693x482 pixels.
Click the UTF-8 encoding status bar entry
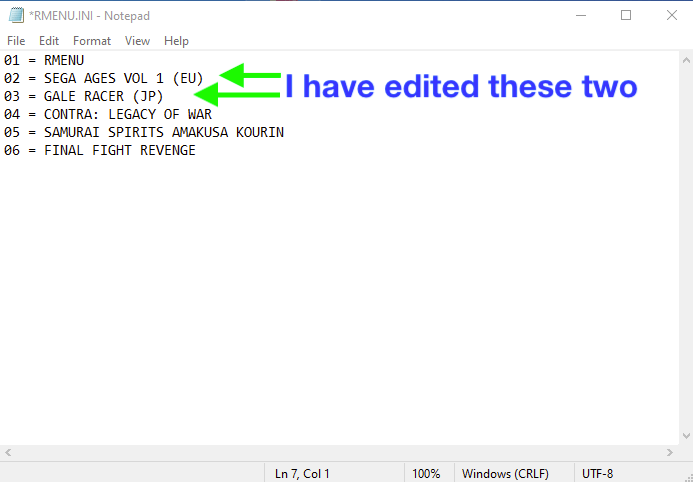tap(598, 474)
